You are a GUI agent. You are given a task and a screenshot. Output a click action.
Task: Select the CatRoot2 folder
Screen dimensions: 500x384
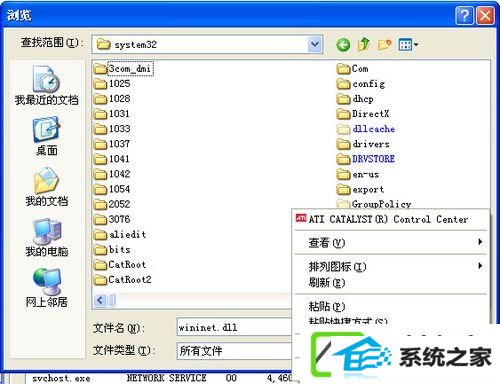[x=122, y=279]
